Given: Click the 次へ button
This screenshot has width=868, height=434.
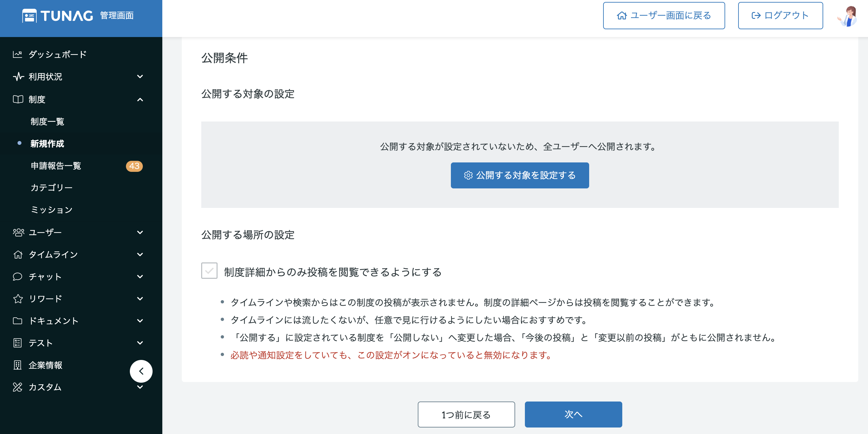Looking at the screenshot, I should [573, 415].
